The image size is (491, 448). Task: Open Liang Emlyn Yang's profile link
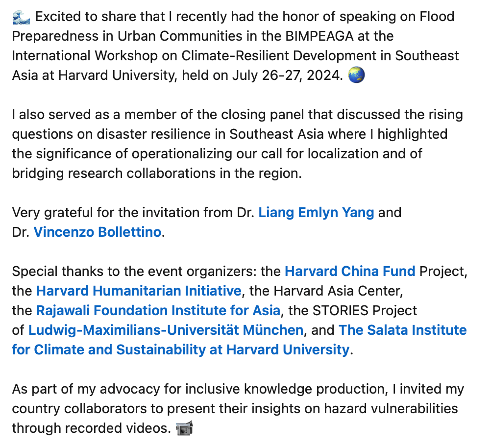click(316, 213)
